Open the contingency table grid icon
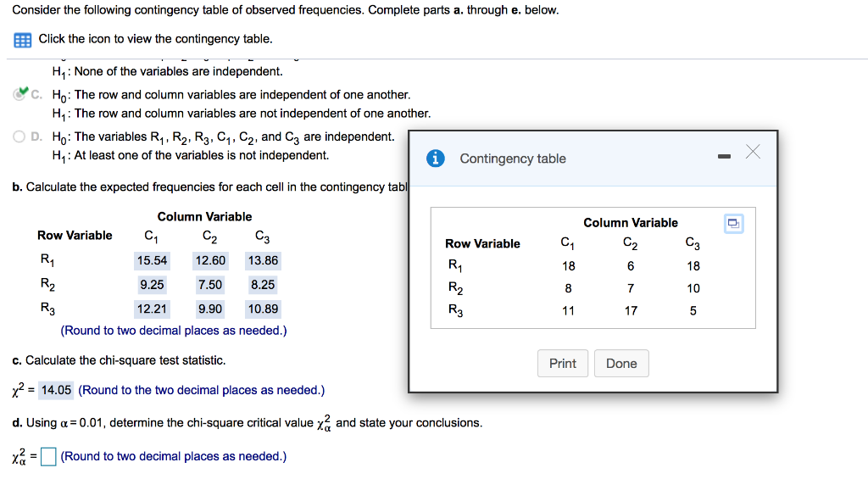 [x=22, y=40]
